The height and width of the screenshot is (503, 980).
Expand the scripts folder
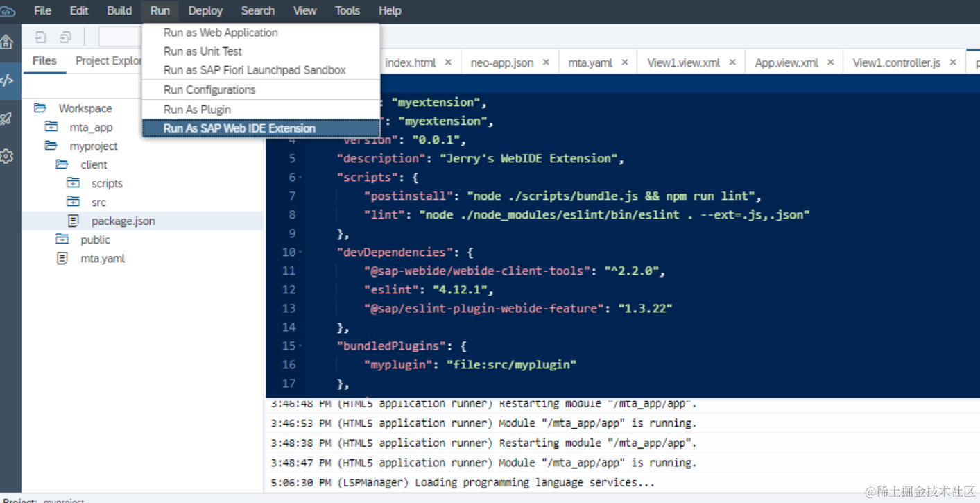[x=73, y=183]
